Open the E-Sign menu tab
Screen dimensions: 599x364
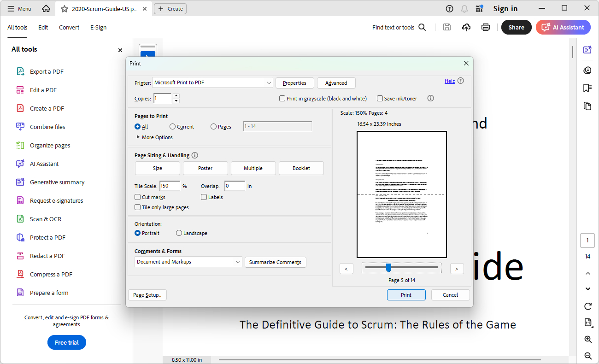coord(98,27)
